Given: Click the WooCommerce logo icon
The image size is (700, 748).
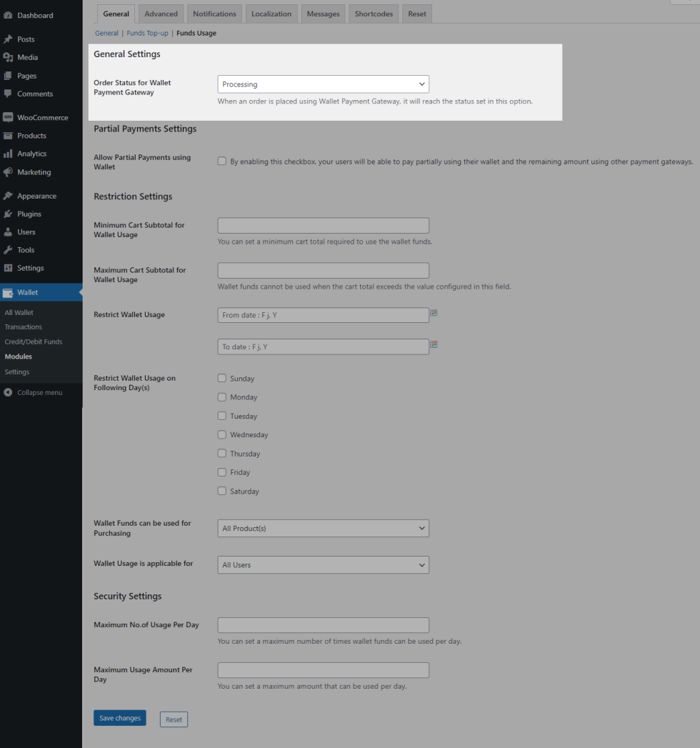Looking at the screenshot, I should click(x=8, y=117).
